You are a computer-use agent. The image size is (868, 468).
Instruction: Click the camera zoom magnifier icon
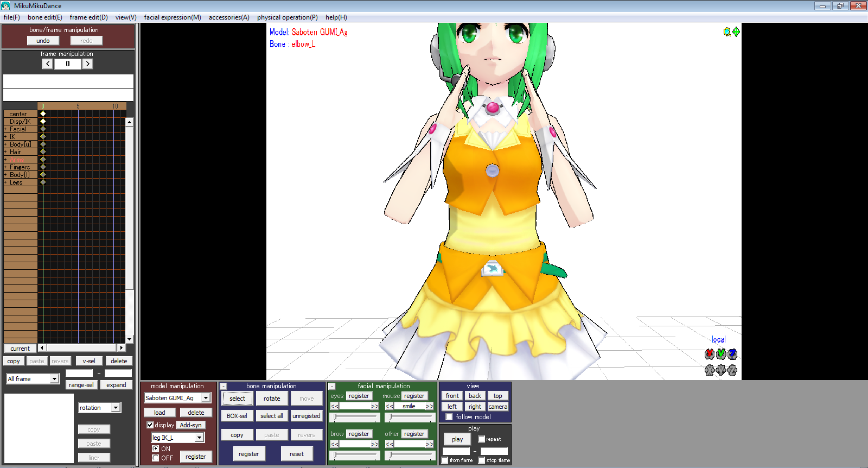click(727, 32)
